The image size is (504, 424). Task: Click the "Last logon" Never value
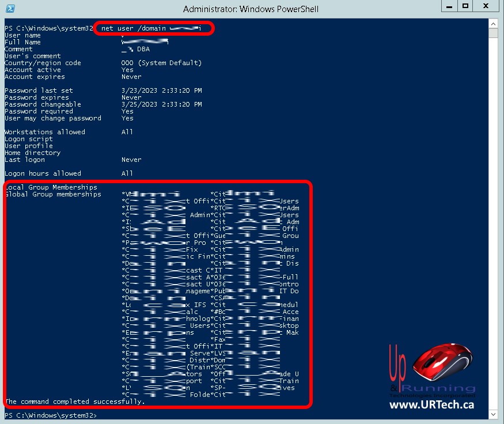point(131,160)
